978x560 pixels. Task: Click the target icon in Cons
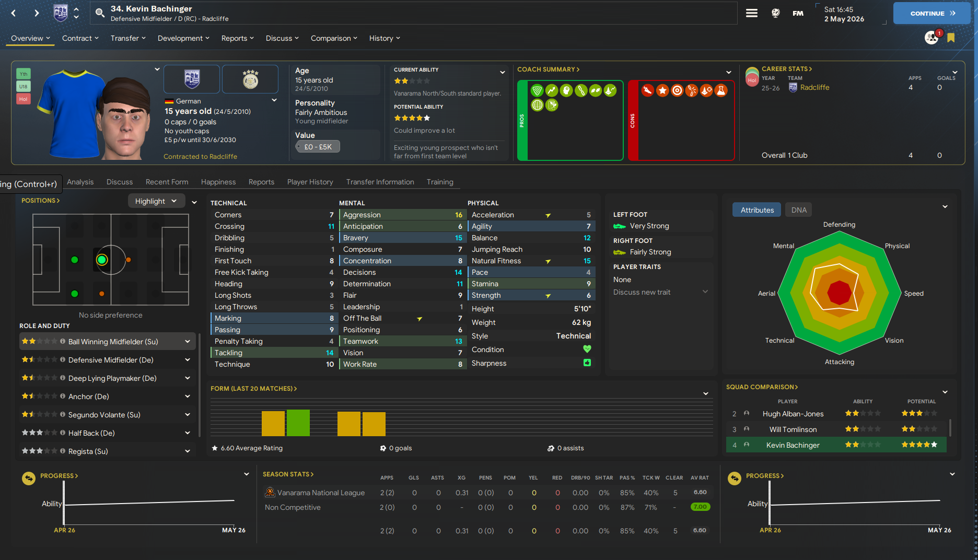pyautogui.click(x=677, y=90)
